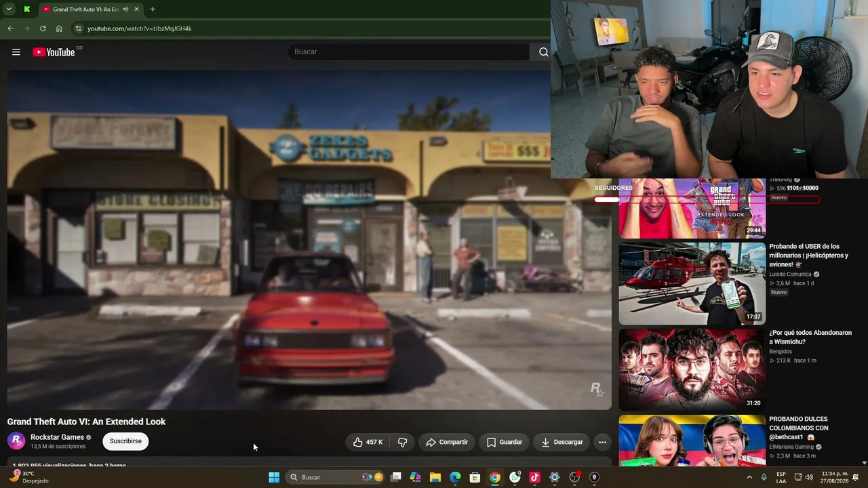
Task: Launch Microsoft Edge from the taskbar
Action: pos(455,477)
